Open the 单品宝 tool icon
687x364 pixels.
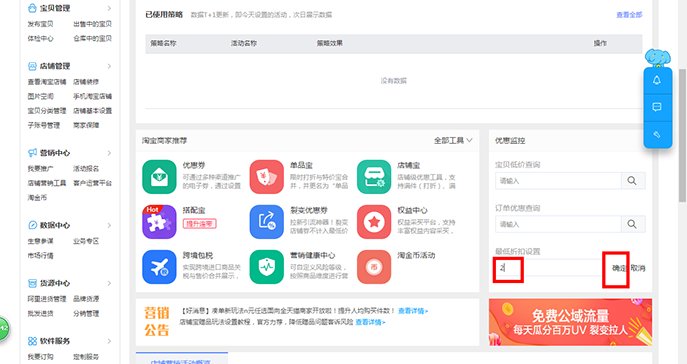(x=266, y=177)
